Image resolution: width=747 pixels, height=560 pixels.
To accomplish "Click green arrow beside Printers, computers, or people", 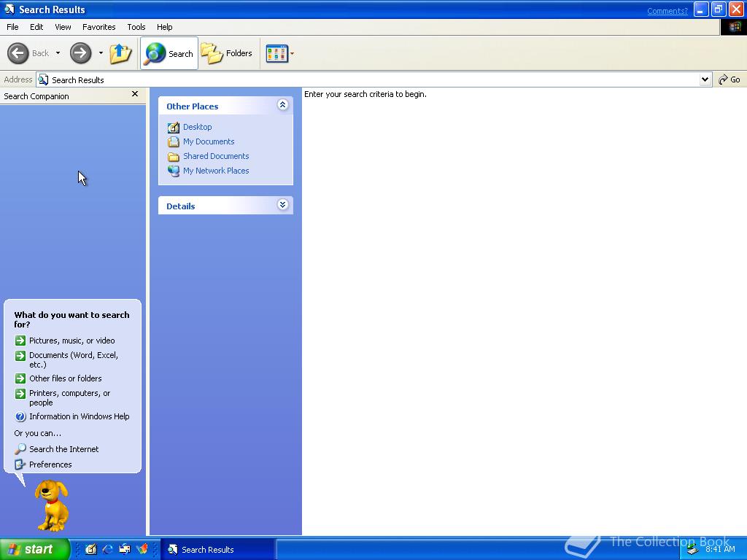I will click(20, 393).
